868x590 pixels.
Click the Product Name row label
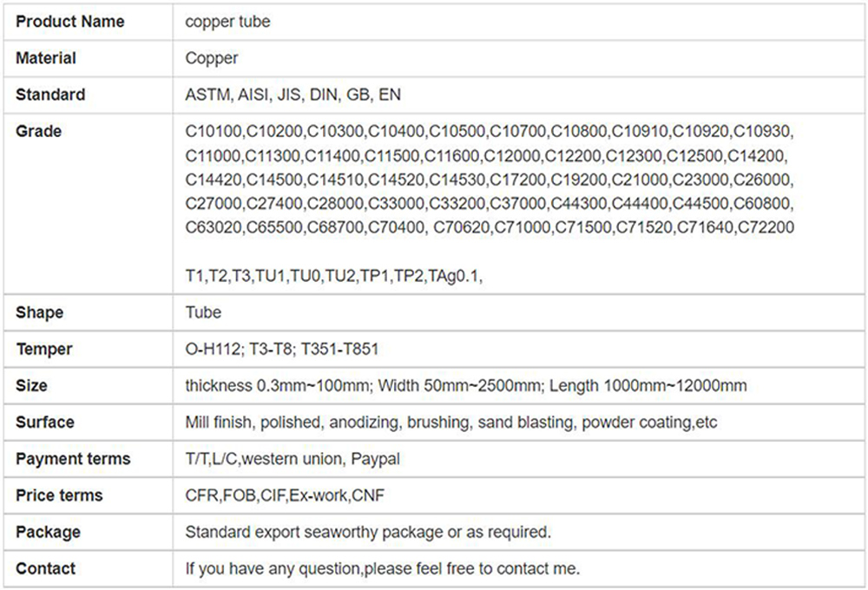point(69,22)
